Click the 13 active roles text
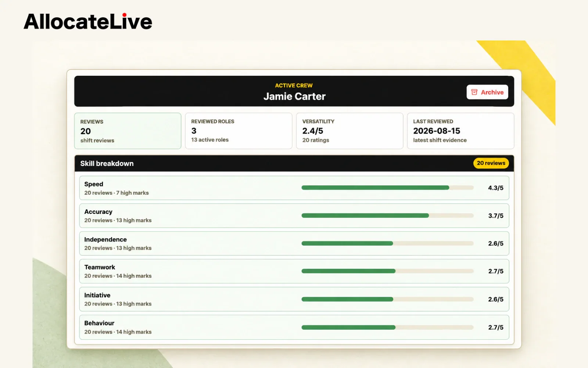The height and width of the screenshot is (368, 588). point(210,140)
